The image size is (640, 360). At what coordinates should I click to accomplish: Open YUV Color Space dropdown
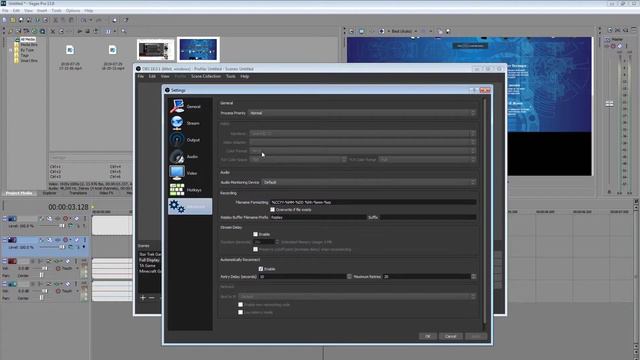click(298, 160)
